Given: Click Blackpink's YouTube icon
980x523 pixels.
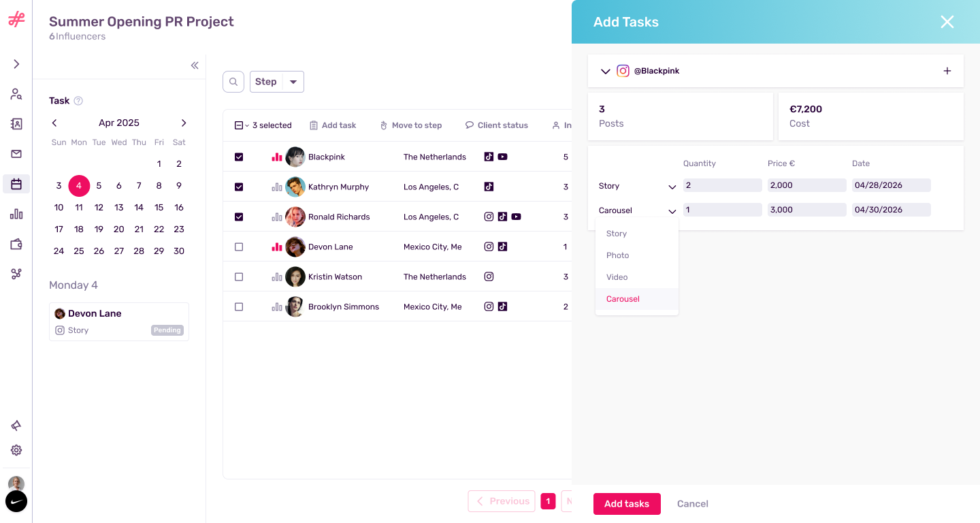Looking at the screenshot, I should pos(502,157).
